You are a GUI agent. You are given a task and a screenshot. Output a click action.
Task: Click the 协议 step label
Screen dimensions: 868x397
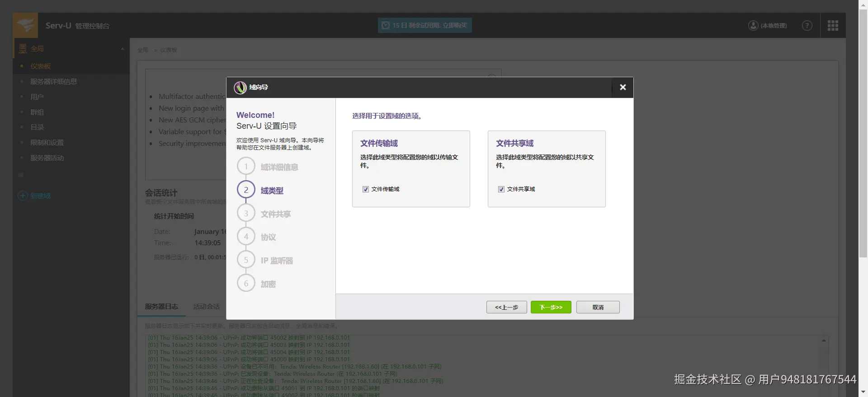(268, 237)
